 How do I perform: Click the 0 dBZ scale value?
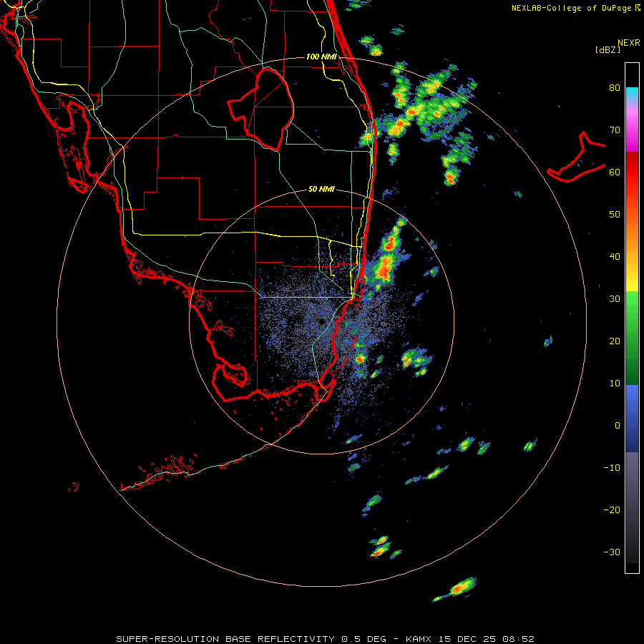pos(618,426)
